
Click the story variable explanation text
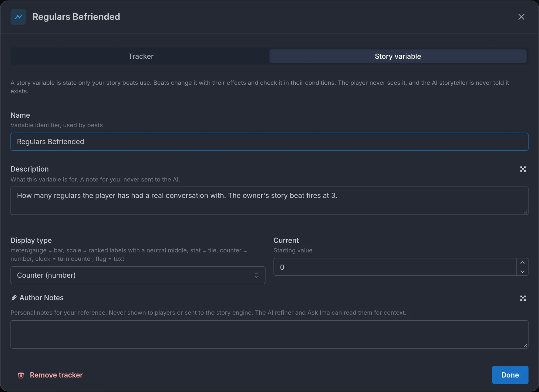[x=260, y=87]
